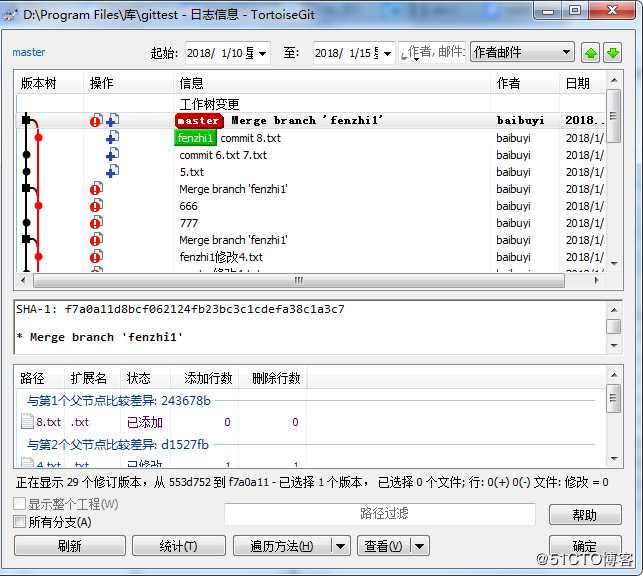This screenshot has height=576, width=643.
Task: Click the commit log horizontal scrollbar thumb
Action: coord(299,281)
